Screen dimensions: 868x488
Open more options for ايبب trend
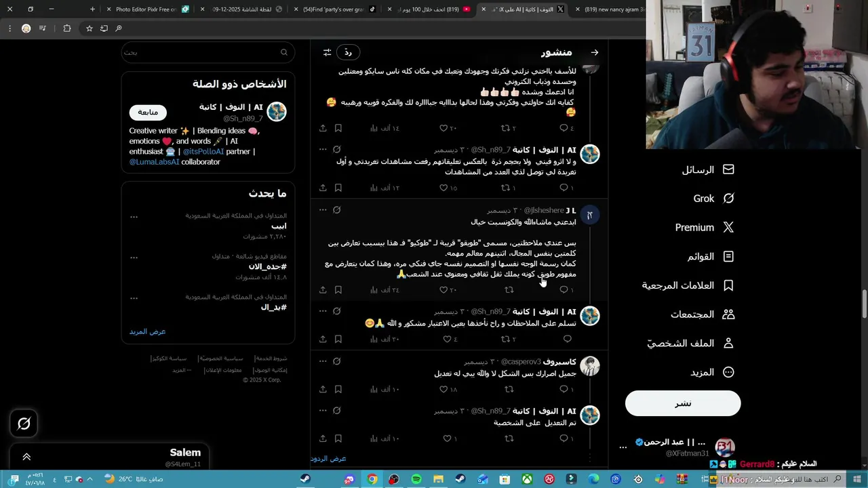(134, 217)
